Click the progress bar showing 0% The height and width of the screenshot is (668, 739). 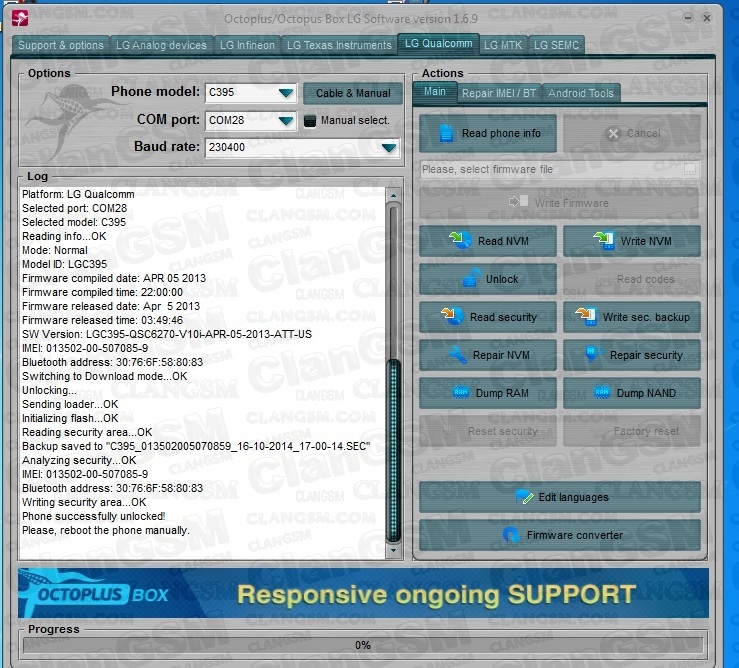[363, 644]
